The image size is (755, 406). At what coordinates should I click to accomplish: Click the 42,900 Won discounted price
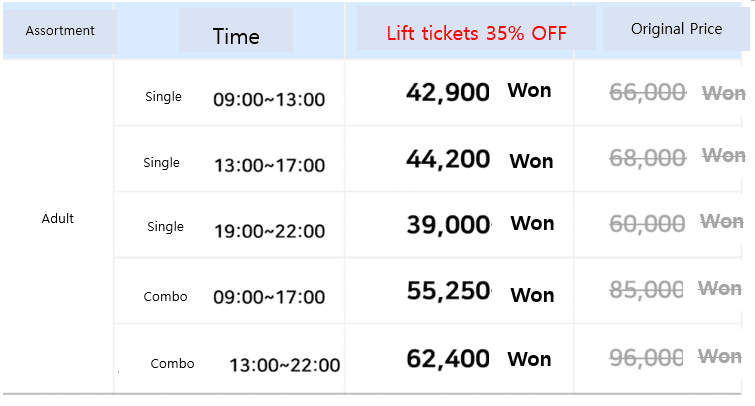(478, 92)
